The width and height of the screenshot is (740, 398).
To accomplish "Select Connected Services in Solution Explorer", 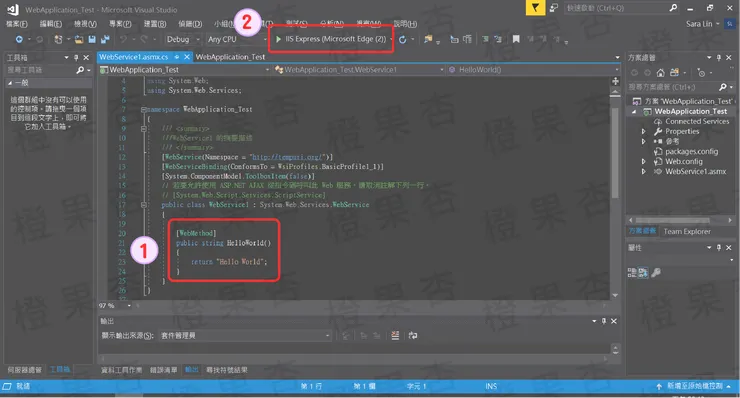I will click(691, 121).
